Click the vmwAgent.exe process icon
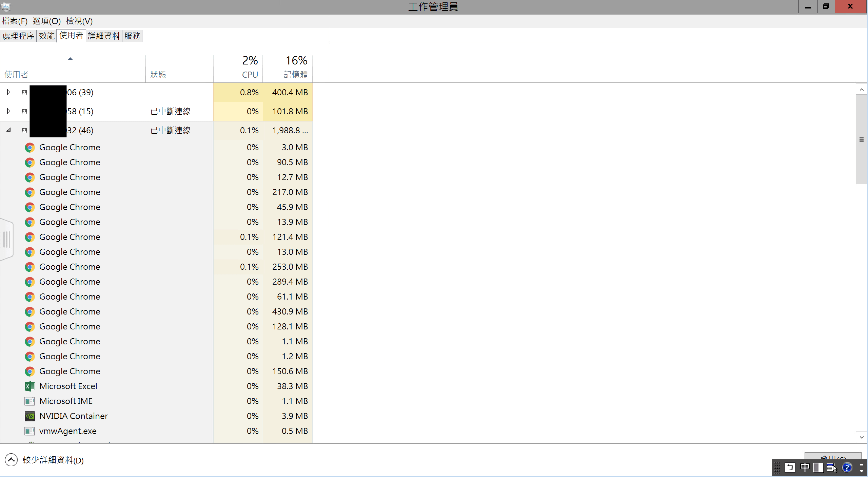The height and width of the screenshot is (477, 868). [30, 431]
